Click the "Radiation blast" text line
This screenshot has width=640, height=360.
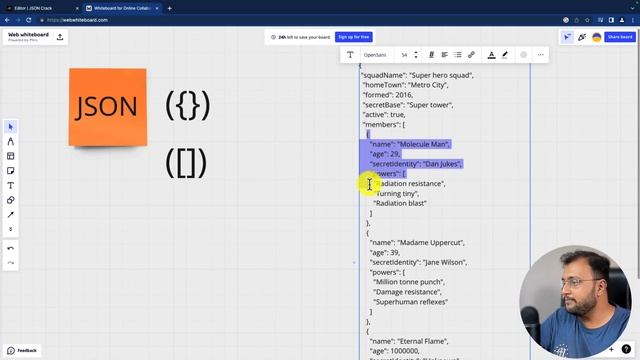point(400,203)
